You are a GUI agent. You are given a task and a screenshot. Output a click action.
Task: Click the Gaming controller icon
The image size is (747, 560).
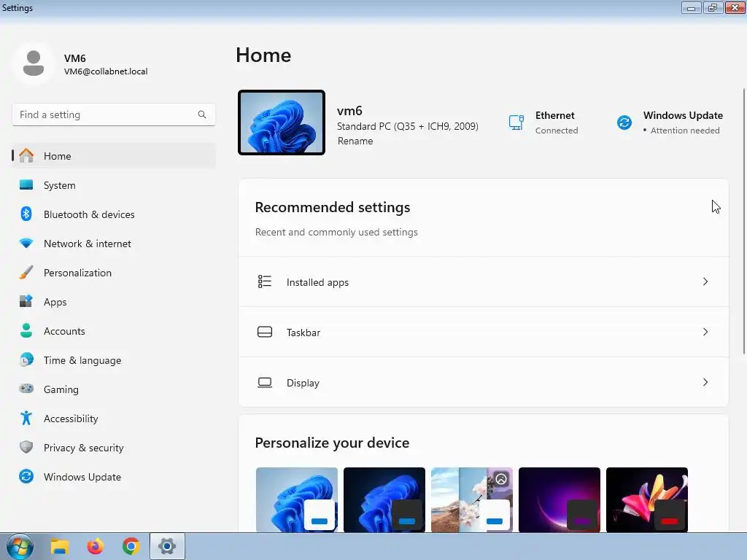point(26,389)
